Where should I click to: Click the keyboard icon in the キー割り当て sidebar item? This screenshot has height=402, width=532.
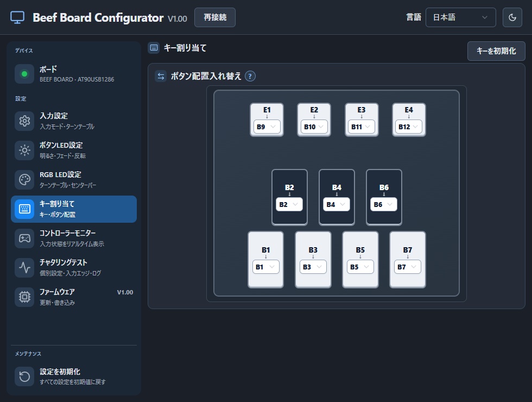tap(24, 209)
